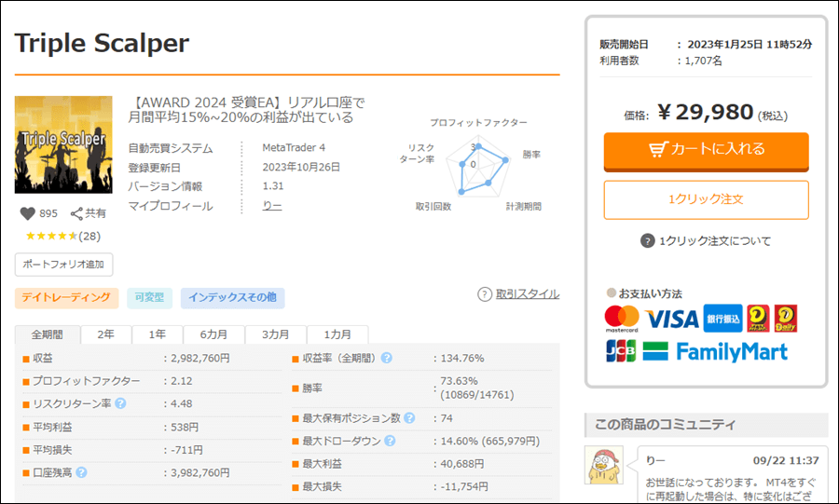Viewport: 839px width, 504px height.
Task: Click the JCB payment logo
Action: (x=621, y=351)
